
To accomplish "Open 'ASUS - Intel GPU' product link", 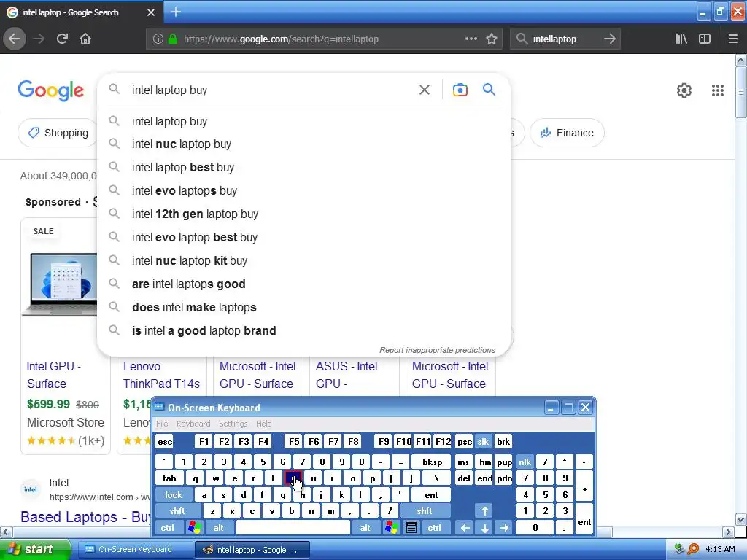I will pos(347,376).
